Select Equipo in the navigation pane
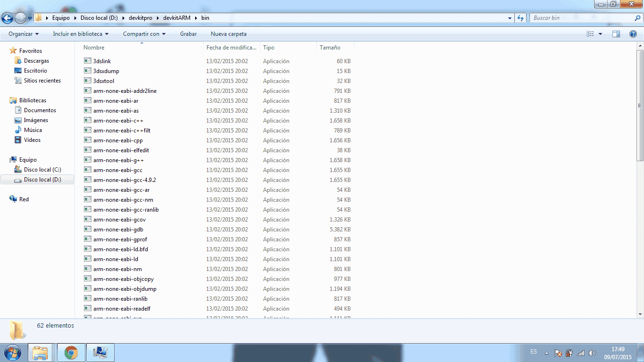Image resolution: width=644 pixels, height=362 pixels. pyautogui.click(x=28, y=160)
